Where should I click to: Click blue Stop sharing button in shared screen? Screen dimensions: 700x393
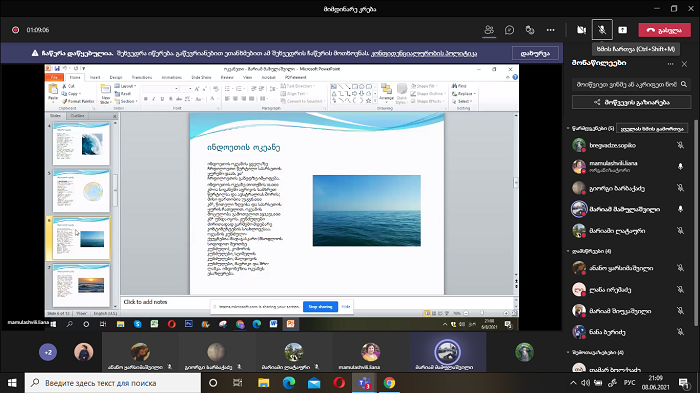point(320,307)
